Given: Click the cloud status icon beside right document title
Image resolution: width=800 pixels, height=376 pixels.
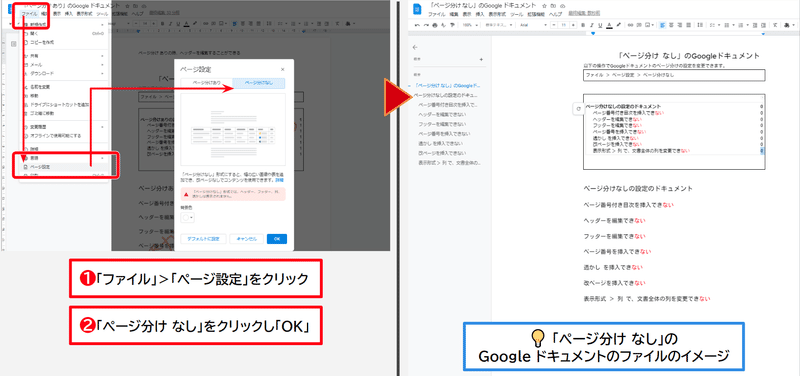Looking at the screenshot, I should point(562,6).
